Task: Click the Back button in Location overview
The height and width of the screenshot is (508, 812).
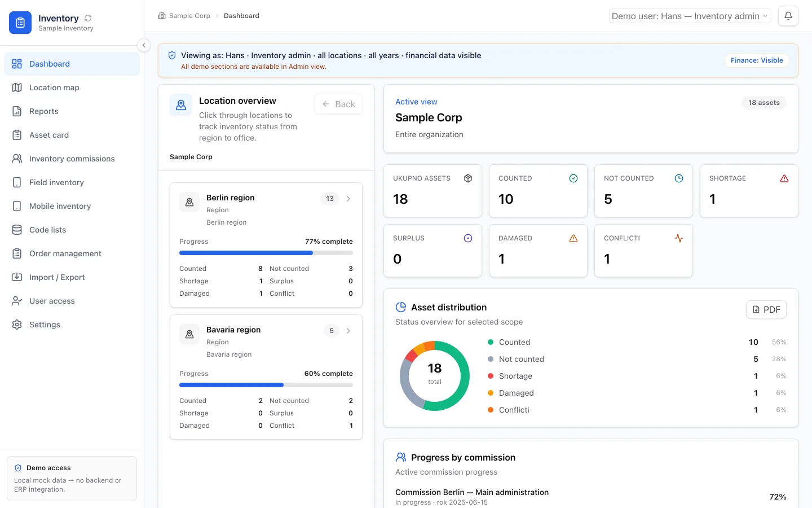Action: point(338,104)
